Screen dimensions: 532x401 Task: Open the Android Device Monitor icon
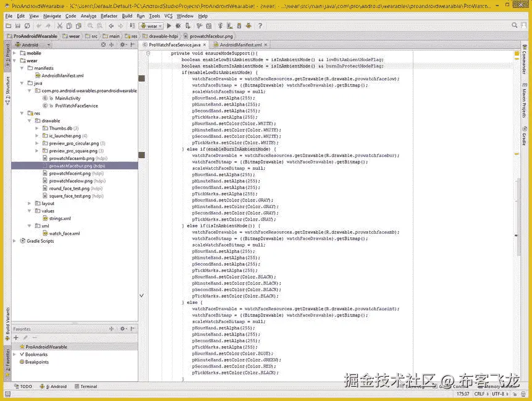coord(249,26)
